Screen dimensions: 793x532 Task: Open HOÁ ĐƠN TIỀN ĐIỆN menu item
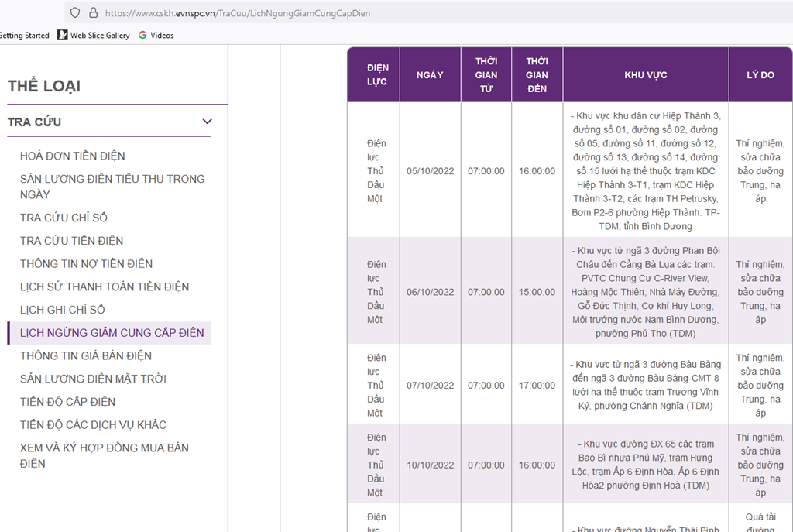pos(72,156)
